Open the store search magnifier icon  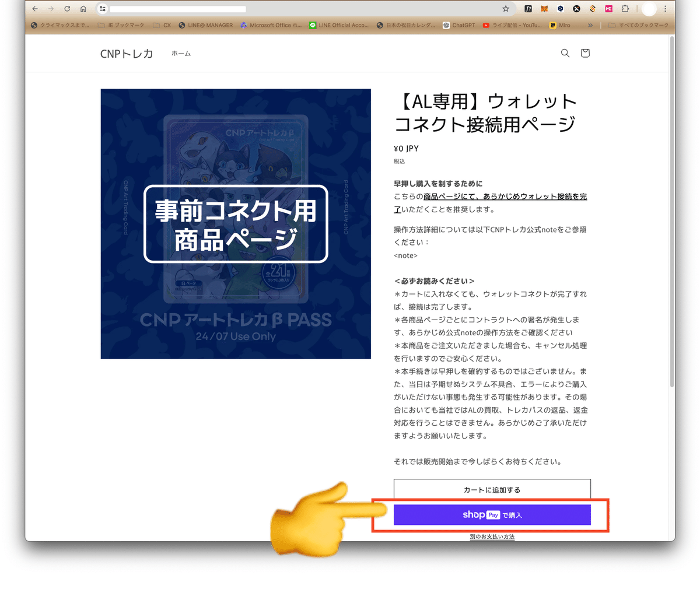point(565,53)
